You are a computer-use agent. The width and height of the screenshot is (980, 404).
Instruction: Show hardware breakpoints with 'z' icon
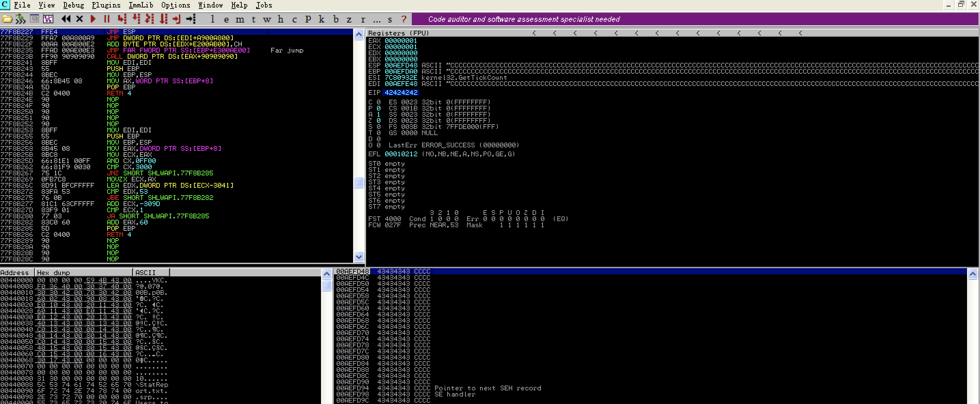pos(349,19)
